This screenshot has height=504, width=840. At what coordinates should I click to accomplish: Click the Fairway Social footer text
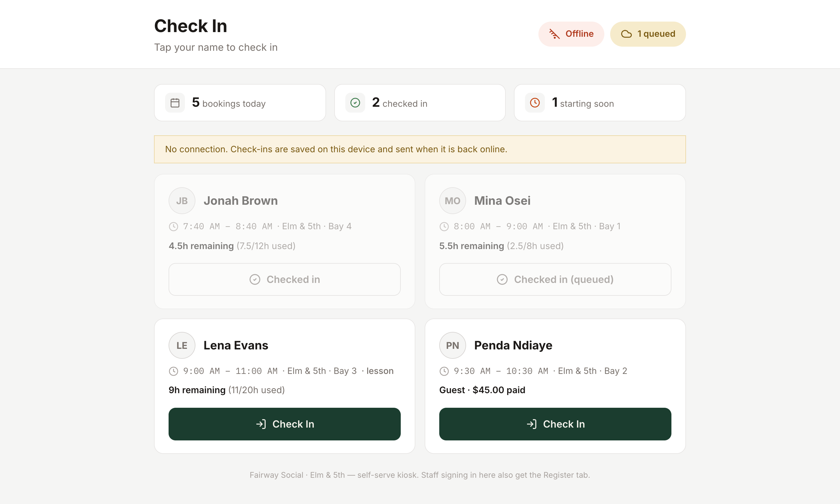420,475
